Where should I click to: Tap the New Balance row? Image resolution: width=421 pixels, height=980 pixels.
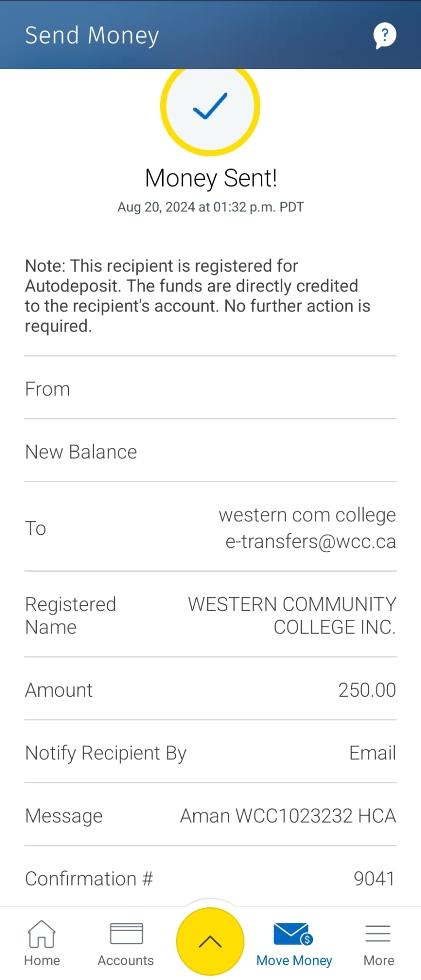(210, 451)
